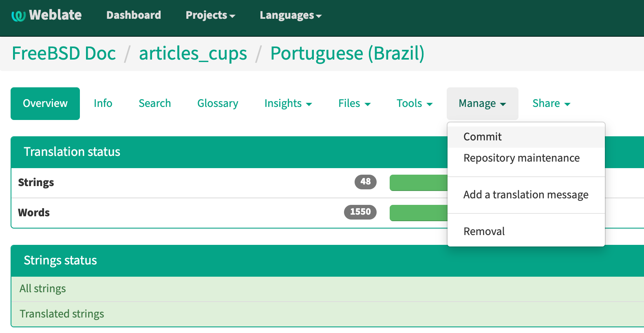644x333 pixels.
Task: Click the Strings status panel heading
Action: 60,260
